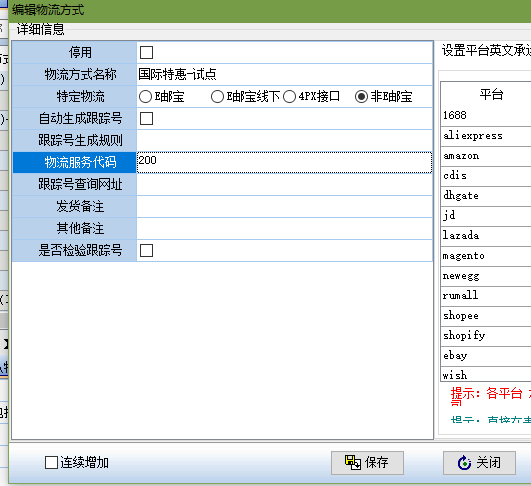Click the save disk icon

pos(353,462)
